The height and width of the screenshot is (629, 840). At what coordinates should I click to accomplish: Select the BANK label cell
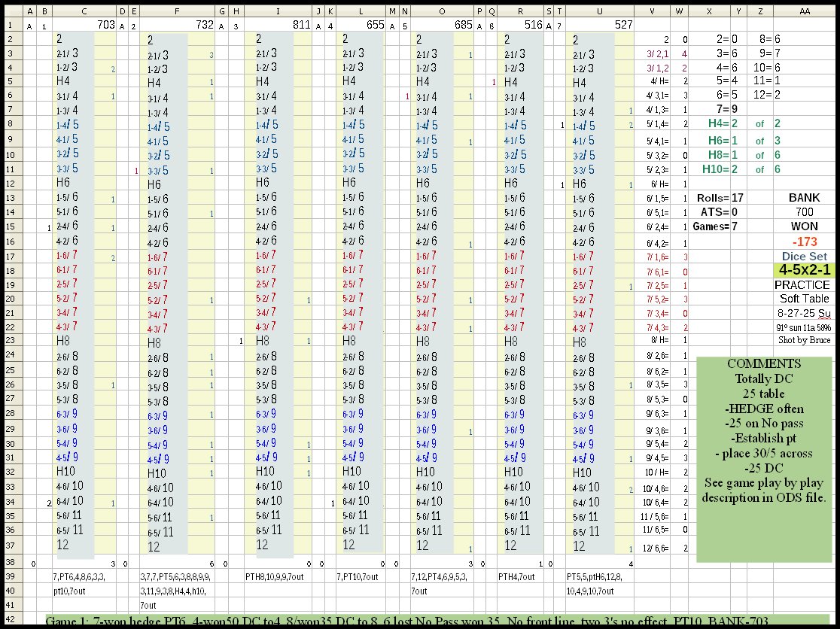pyautogui.click(x=804, y=198)
